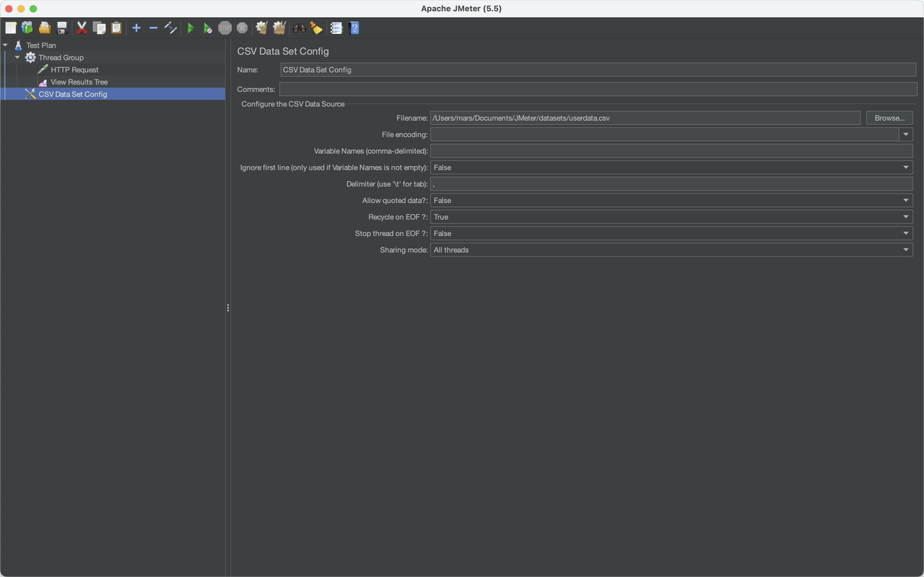Open the Ignore first line dropdown
This screenshot has width=924, height=577.
pyautogui.click(x=671, y=168)
